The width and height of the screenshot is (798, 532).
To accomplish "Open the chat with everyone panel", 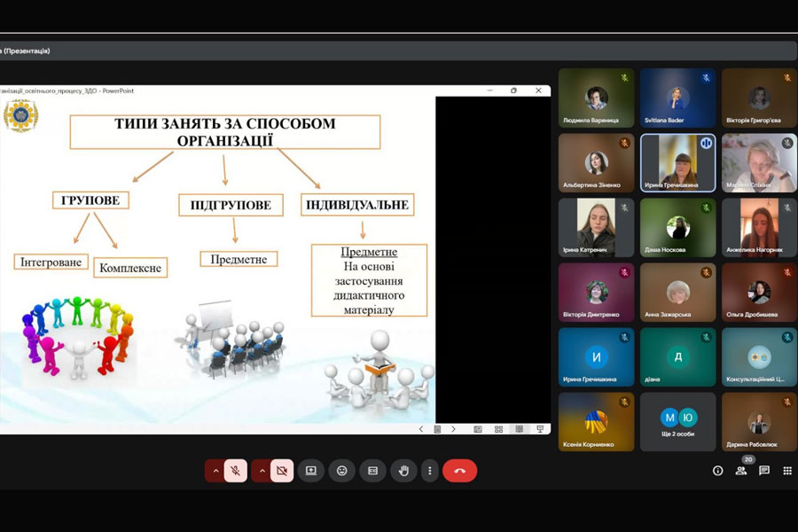I will coord(764,471).
